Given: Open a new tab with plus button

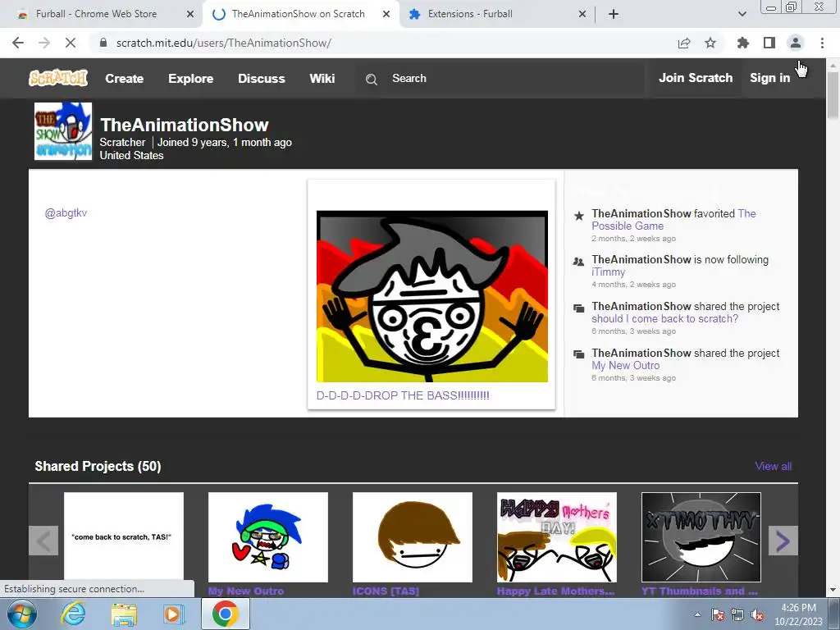Looking at the screenshot, I should [x=614, y=14].
